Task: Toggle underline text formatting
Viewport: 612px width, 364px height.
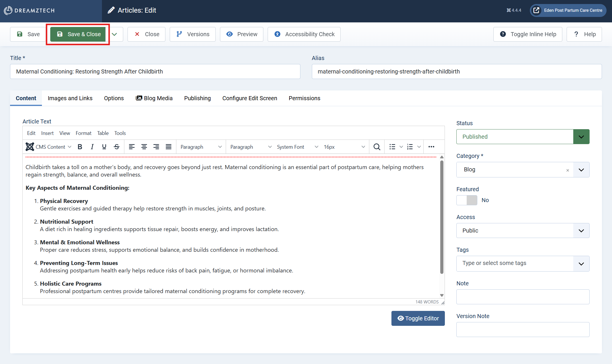Action: (104, 147)
